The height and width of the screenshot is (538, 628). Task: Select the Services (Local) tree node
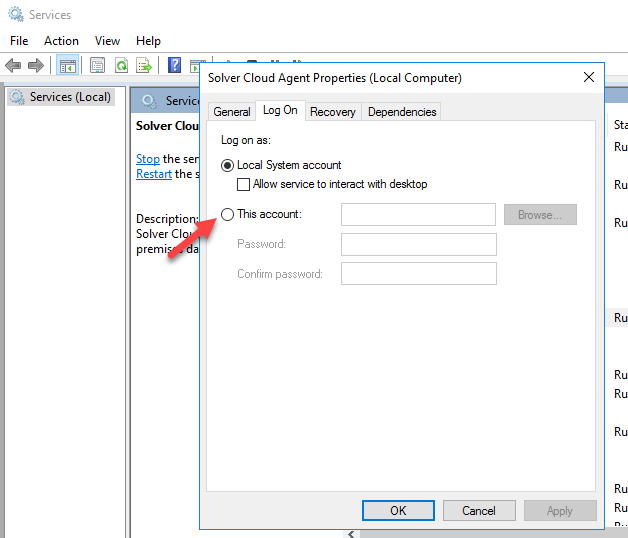tap(70, 97)
